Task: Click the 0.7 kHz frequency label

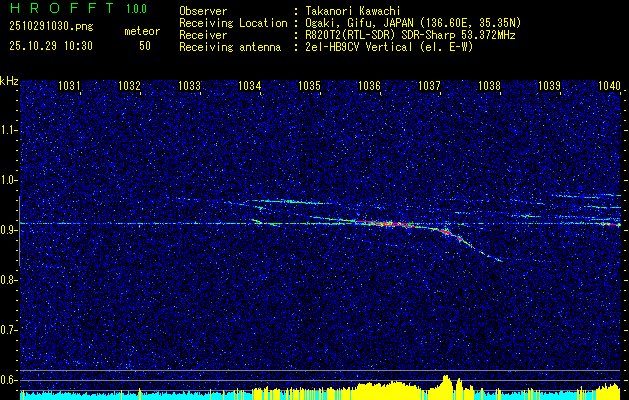Action: click(x=7, y=330)
